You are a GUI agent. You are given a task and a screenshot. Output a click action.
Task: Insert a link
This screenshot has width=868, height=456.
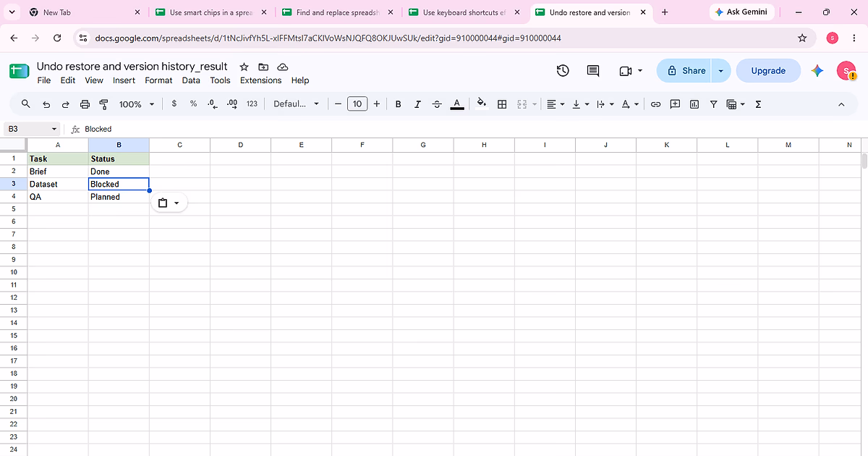(656, 104)
